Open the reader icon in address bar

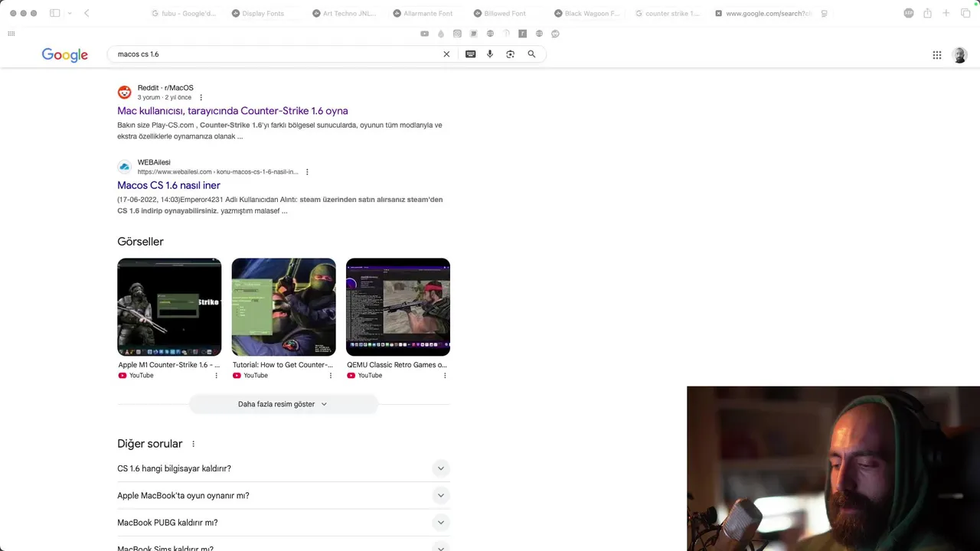tap(824, 13)
